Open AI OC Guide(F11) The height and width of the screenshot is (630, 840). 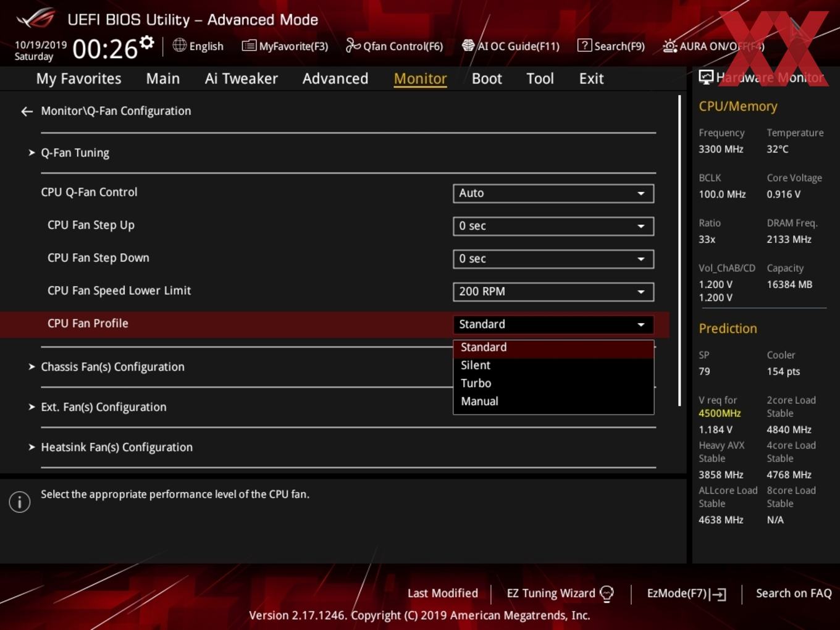point(510,46)
